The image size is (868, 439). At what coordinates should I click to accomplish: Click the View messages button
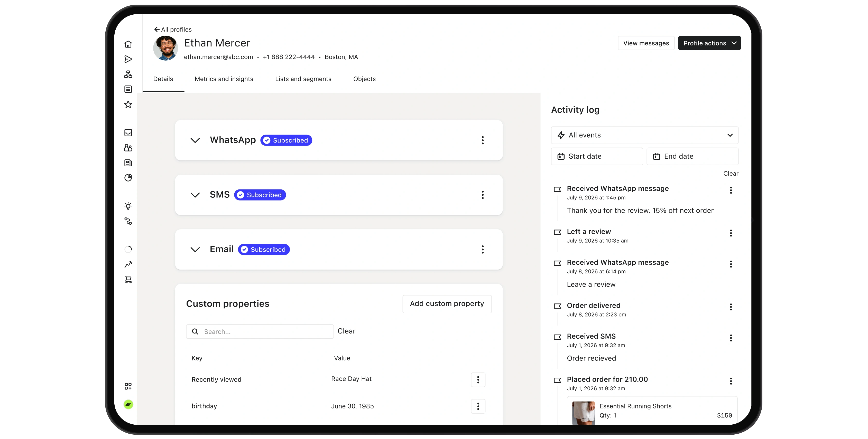click(646, 43)
